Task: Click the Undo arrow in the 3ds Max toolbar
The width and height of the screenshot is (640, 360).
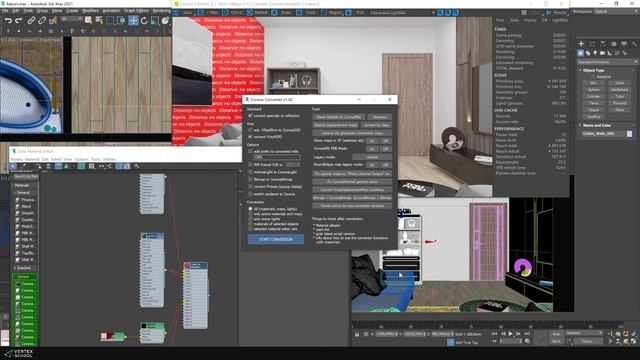Action: pos(8,20)
